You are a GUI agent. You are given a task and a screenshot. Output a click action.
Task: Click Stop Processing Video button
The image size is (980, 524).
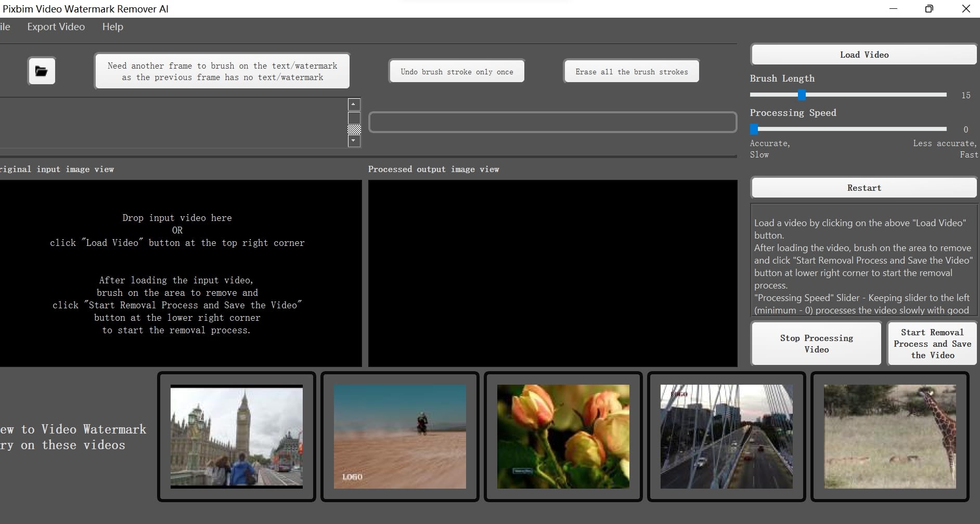816,344
